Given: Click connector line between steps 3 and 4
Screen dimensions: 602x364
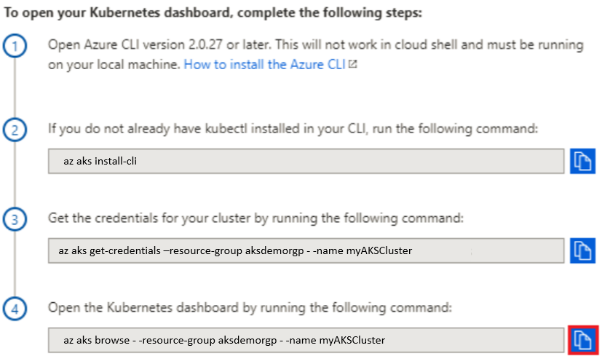Looking at the screenshot, I should point(15,264).
